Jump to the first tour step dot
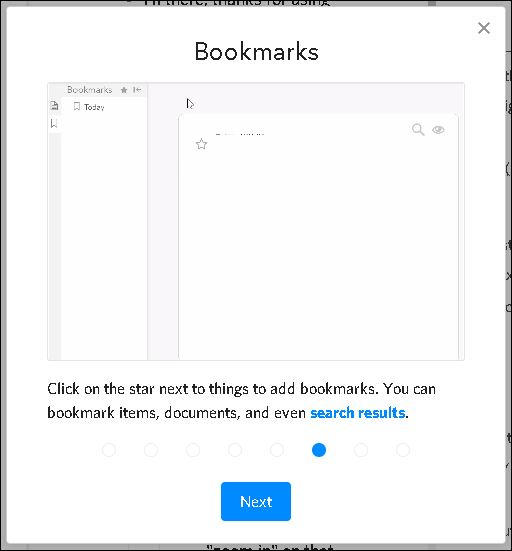The height and width of the screenshot is (551, 512). [109, 450]
